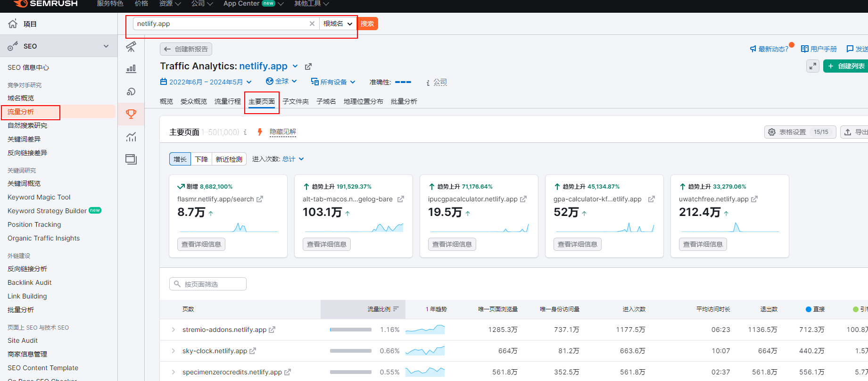Select the 下降 toggle option
Image resolution: width=868 pixels, height=381 pixels.
pos(201,159)
